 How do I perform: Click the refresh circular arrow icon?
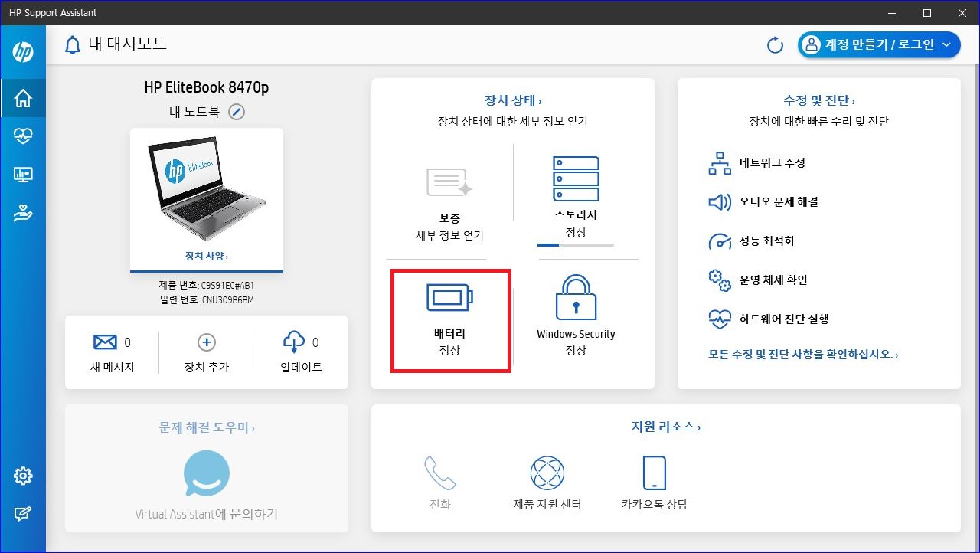tap(775, 45)
